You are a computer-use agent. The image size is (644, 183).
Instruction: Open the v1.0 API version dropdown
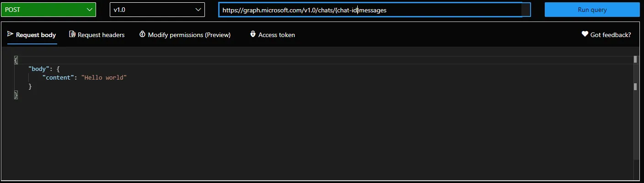click(157, 10)
